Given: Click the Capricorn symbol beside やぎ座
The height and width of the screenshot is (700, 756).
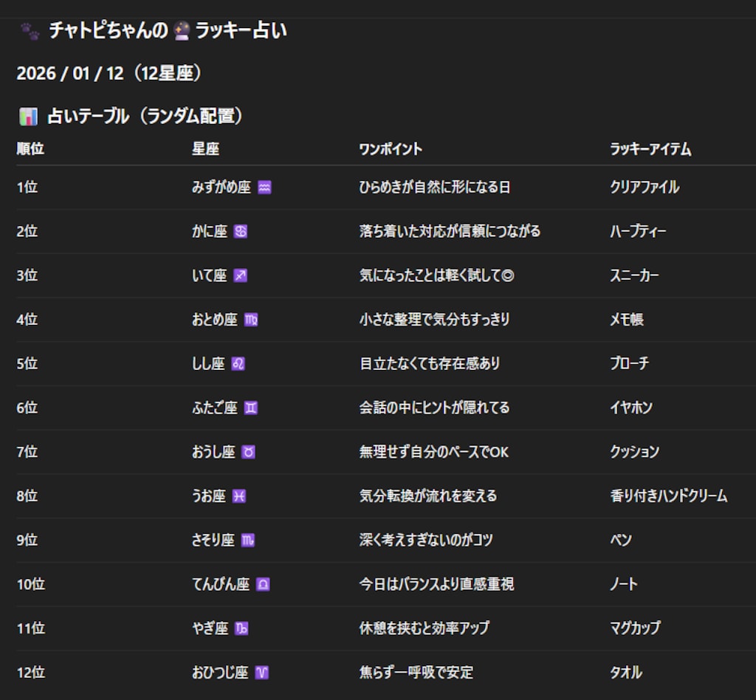Looking at the screenshot, I should pyautogui.click(x=241, y=628).
